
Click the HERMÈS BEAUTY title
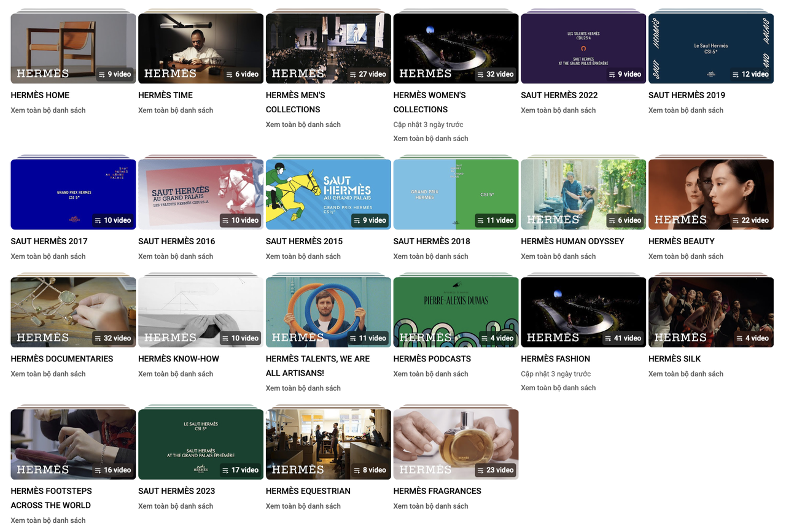coord(681,241)
